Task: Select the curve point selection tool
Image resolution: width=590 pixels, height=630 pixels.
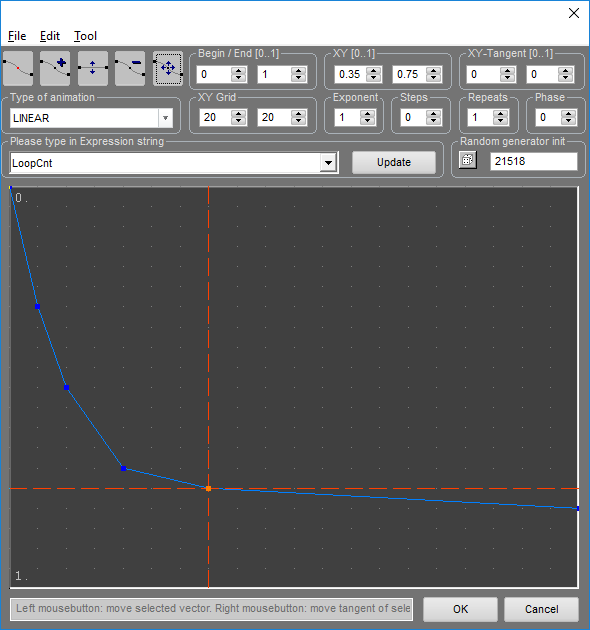Action: pos(18,69)
